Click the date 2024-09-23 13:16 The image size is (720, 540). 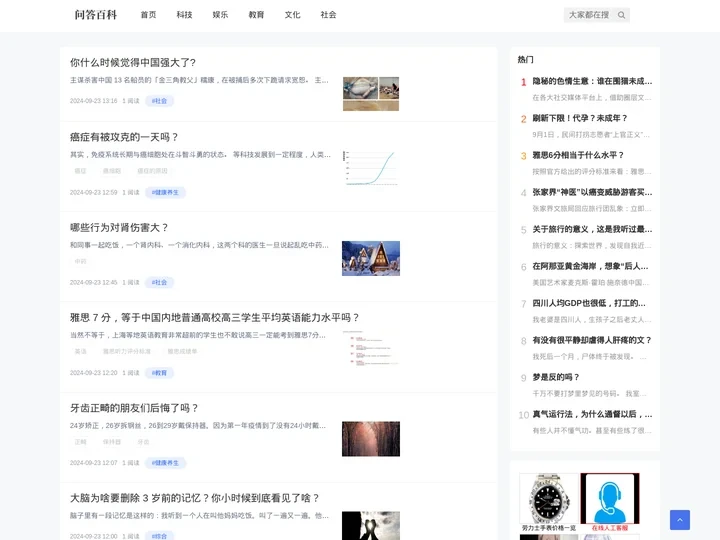pos(94,101)
